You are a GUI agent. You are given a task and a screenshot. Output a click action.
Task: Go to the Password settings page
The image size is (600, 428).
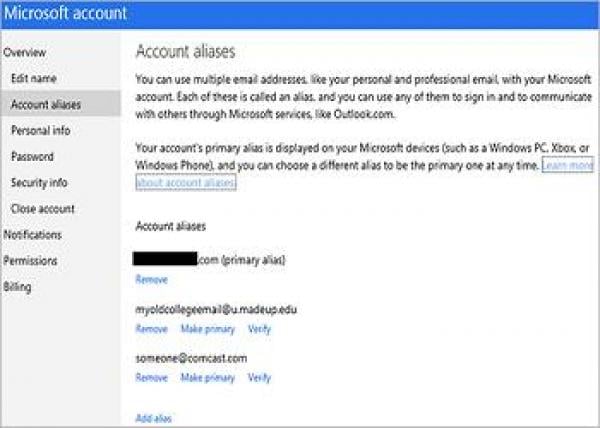[32, 156]
